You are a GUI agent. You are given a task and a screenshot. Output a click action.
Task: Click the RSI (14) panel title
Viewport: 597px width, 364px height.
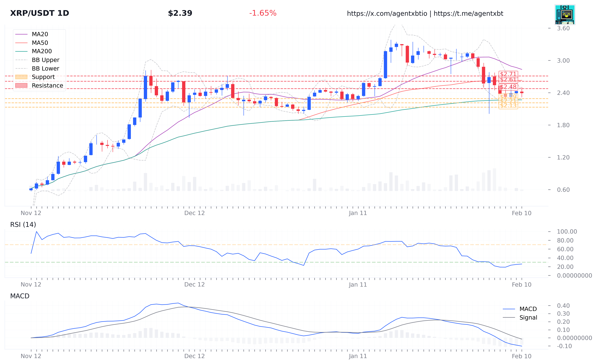point(23,225)
